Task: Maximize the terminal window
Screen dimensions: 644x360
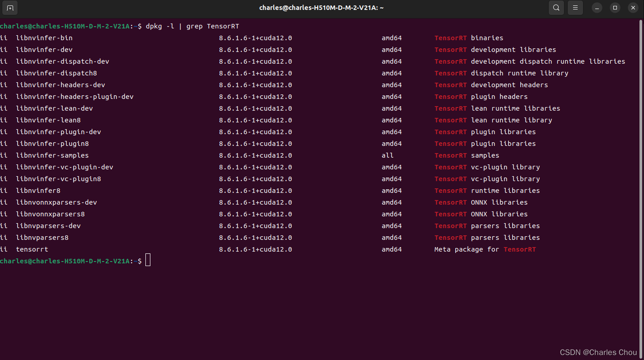Action: pos(615,8)
